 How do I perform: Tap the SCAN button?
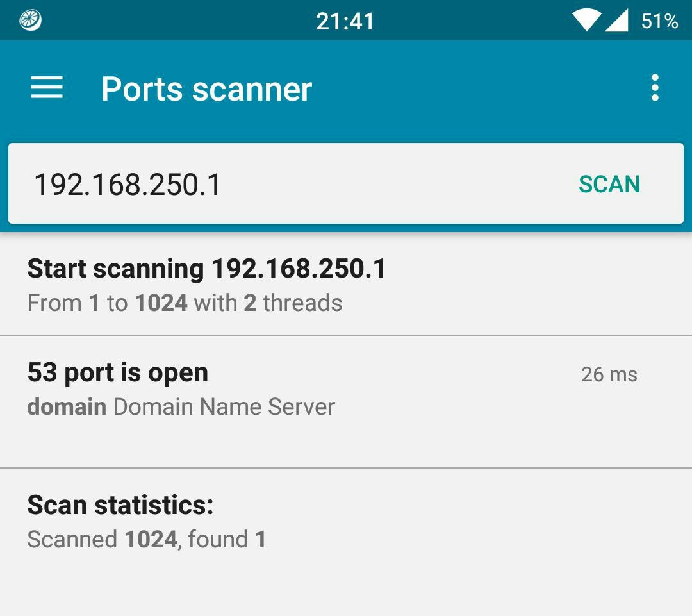(609, 185)
